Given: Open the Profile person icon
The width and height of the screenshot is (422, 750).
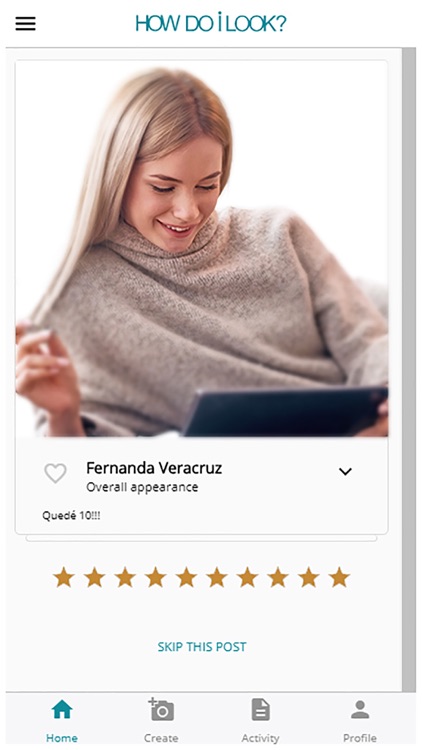Looking at the screenshot, I should [360, 709].
